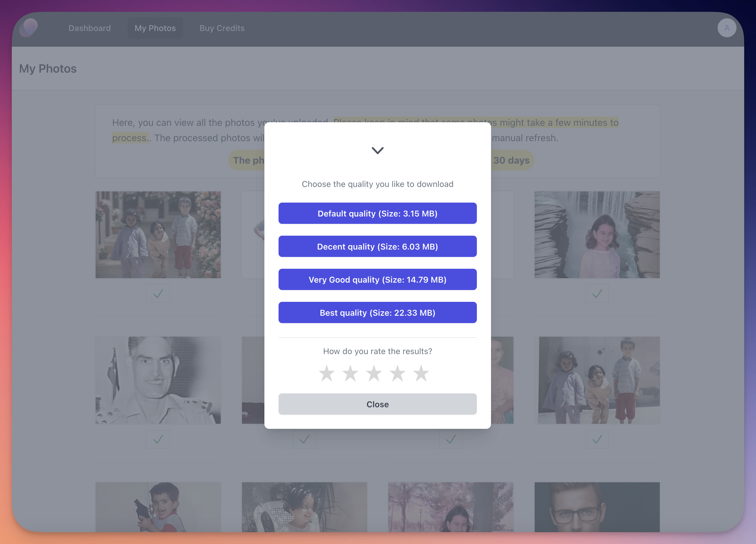Screen dimensions: 756x544
Task: Rate the results one star
Action: coord(327,373)
